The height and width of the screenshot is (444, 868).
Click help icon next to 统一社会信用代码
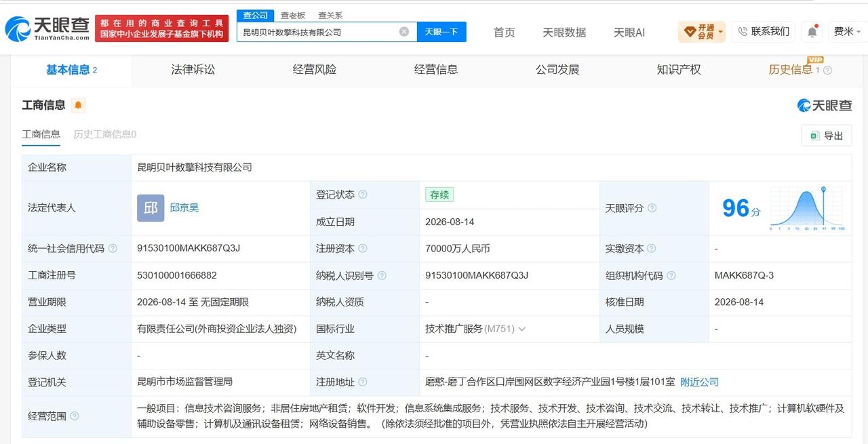pos(113,249)
